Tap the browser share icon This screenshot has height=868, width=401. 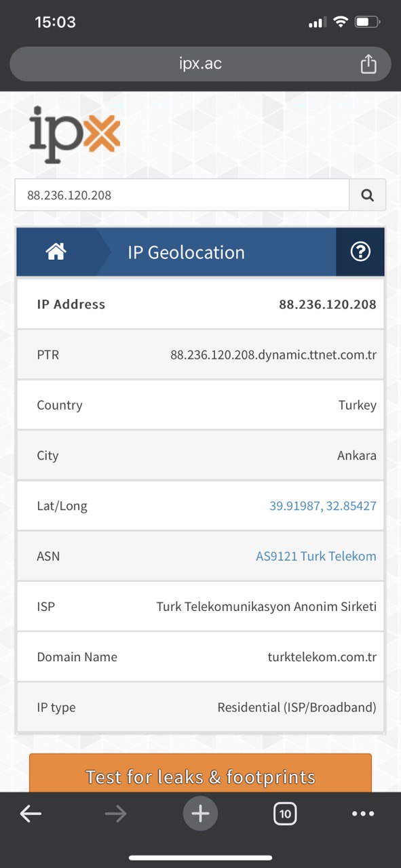pos(368,64)
